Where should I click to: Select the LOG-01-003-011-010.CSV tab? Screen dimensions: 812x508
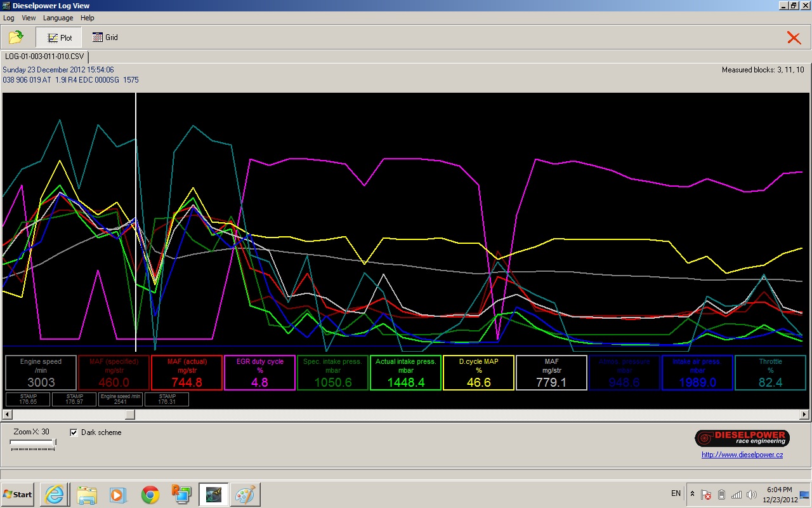[x=44, y=57]
